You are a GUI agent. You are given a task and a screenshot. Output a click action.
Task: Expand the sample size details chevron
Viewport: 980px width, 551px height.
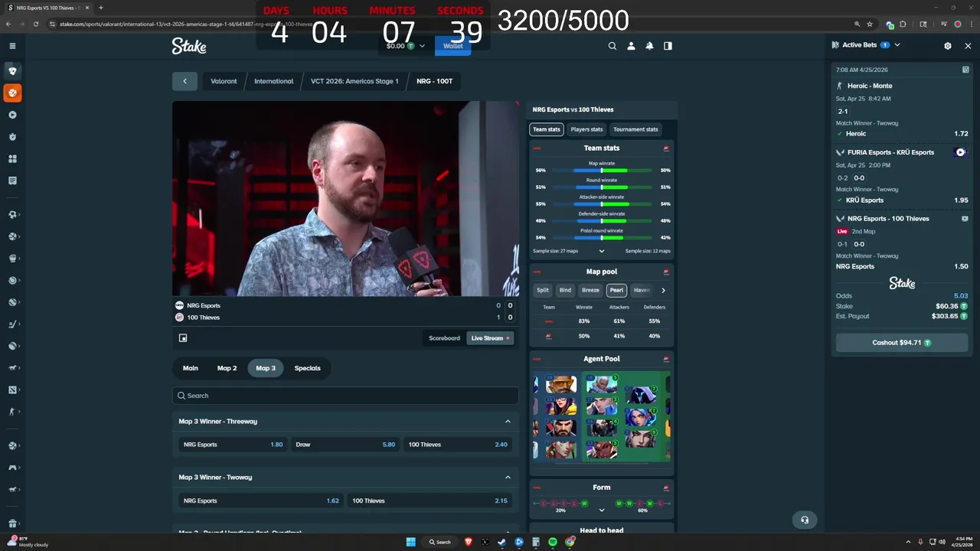pos(602,251)
